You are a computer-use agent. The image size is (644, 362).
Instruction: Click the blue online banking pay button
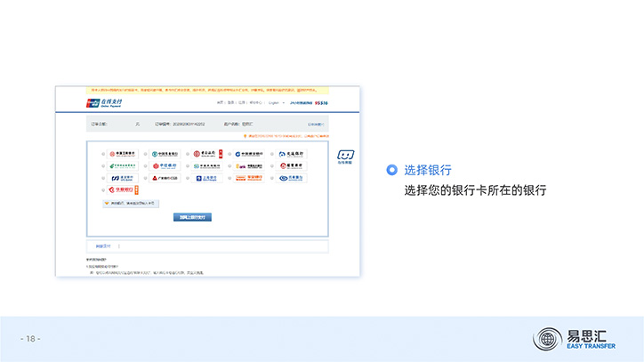coord(192,216)
